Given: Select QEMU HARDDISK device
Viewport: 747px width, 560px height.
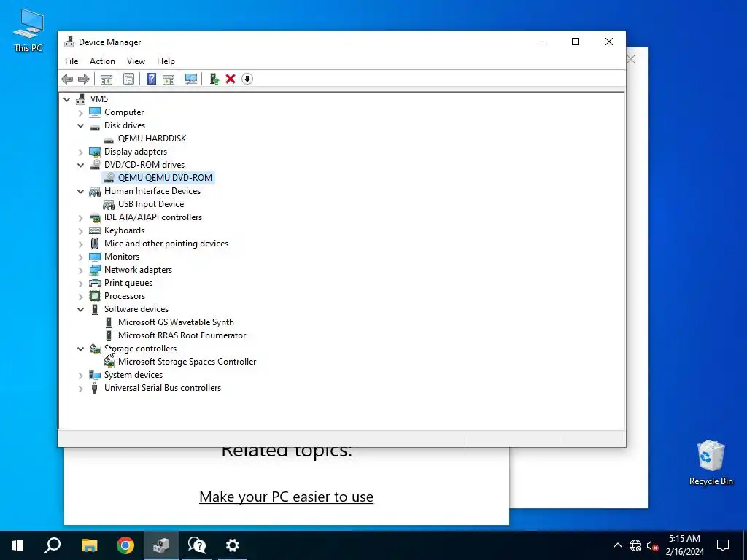Looking at the screenshot, I should tap(152, 139).
